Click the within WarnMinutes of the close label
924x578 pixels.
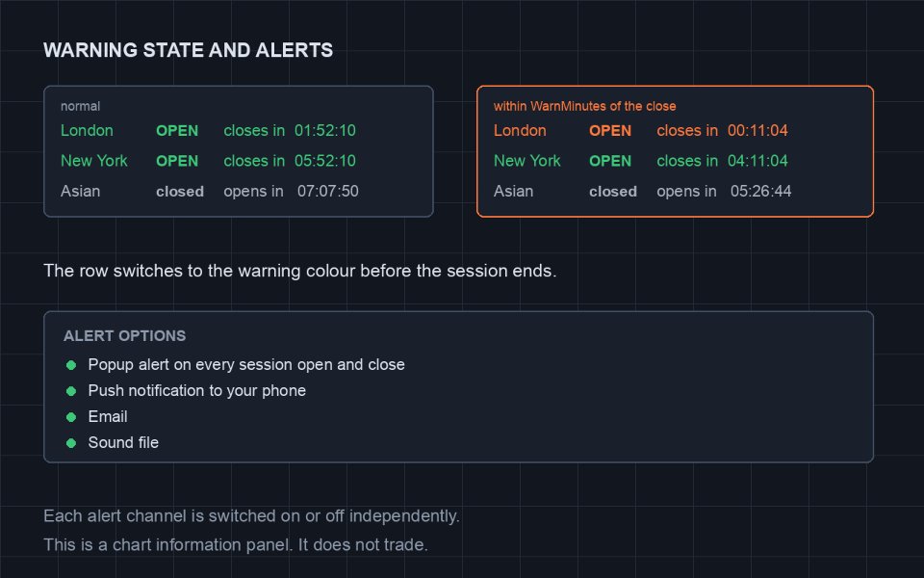click(584, 106)
